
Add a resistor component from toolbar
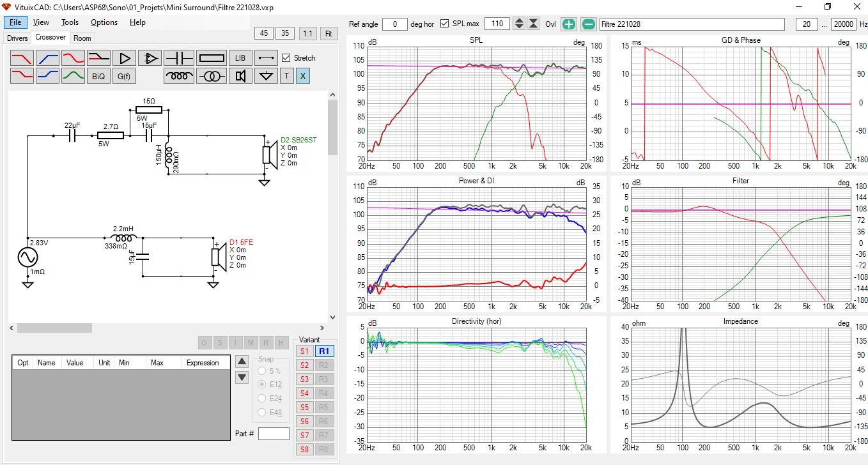point(212,58)
